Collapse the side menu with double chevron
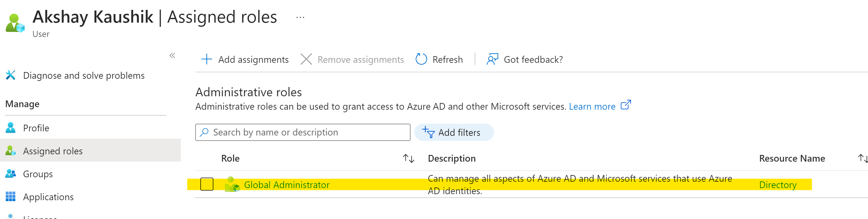 click(x=172, y=55)
